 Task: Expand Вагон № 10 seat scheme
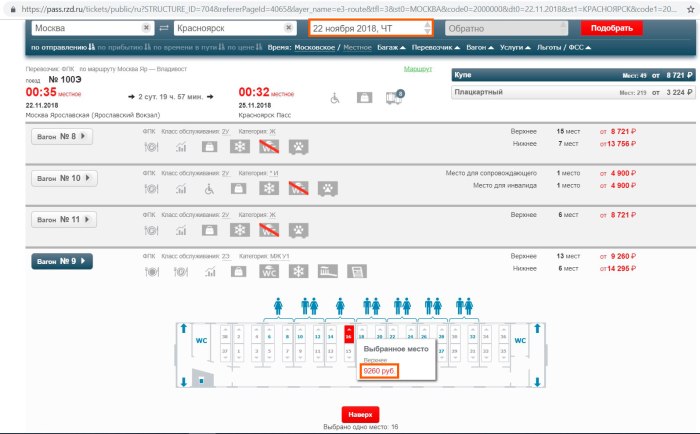pos(64,178)
